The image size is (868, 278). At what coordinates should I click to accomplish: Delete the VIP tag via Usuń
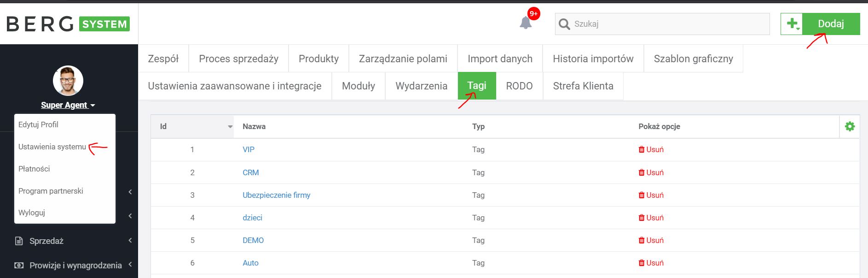click(x=651, y=149)
